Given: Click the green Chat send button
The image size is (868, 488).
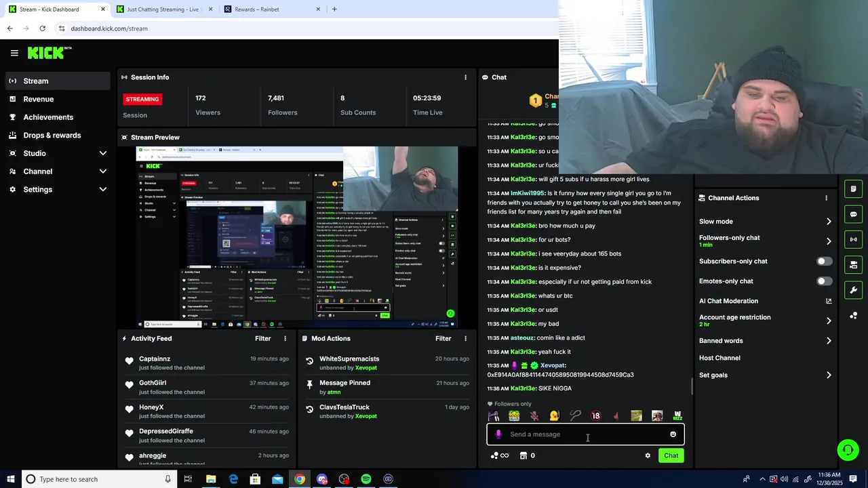Looking at the screenshot, I should pos(671,455).
